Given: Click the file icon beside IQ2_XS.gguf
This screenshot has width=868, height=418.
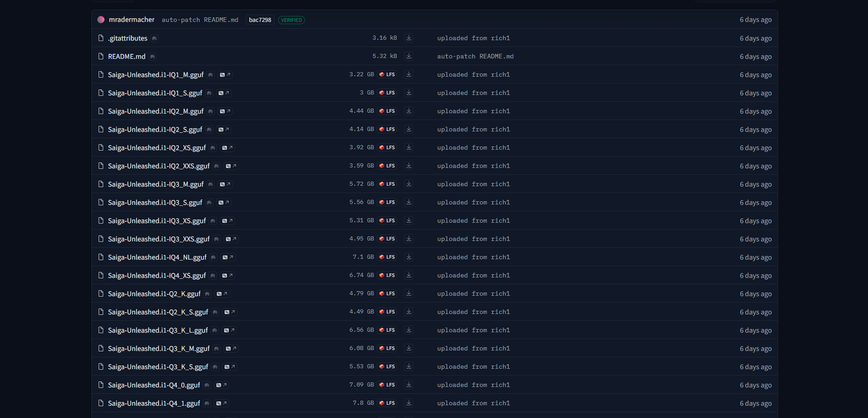Looking at the screenshot, I should pos(101,147).
